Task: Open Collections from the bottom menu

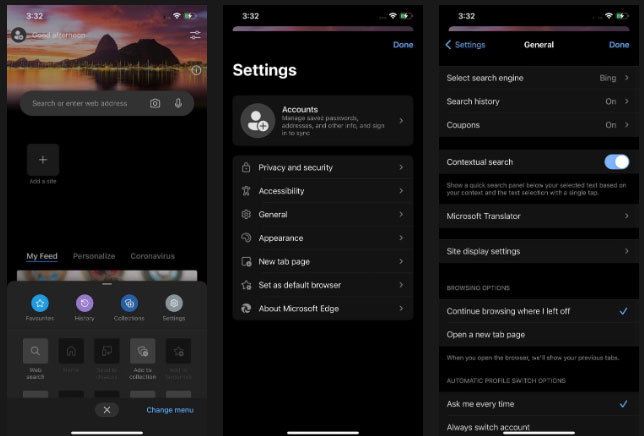Action: pos(129,303)
